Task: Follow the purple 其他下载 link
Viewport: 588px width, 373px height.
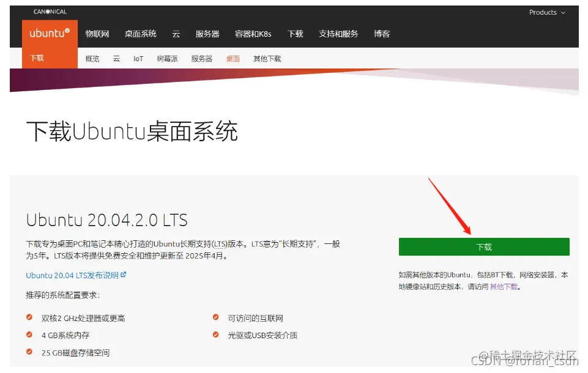Action: (504, 287)
